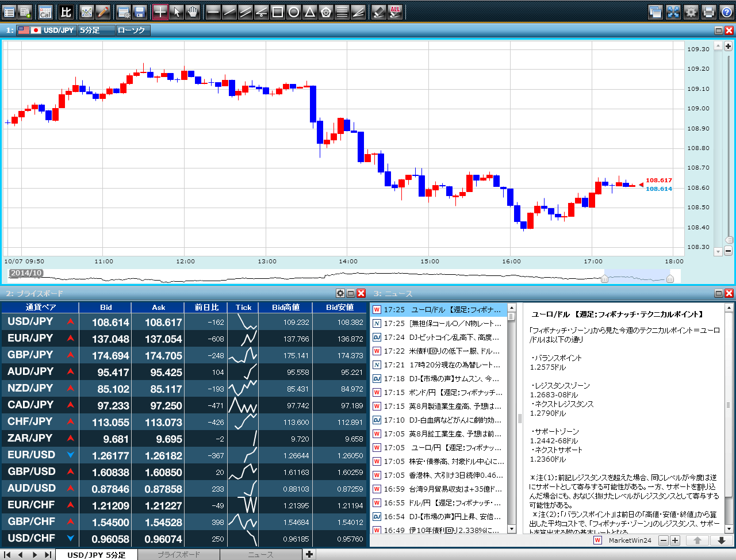This screenshot has width=736, height=560.
Task: Open the 16:59 台湾9月貿易収支 news item
Action: (439, 489)
